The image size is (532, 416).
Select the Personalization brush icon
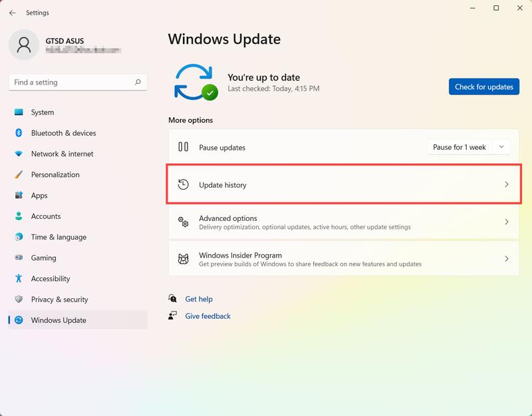(x=19, y=174)
